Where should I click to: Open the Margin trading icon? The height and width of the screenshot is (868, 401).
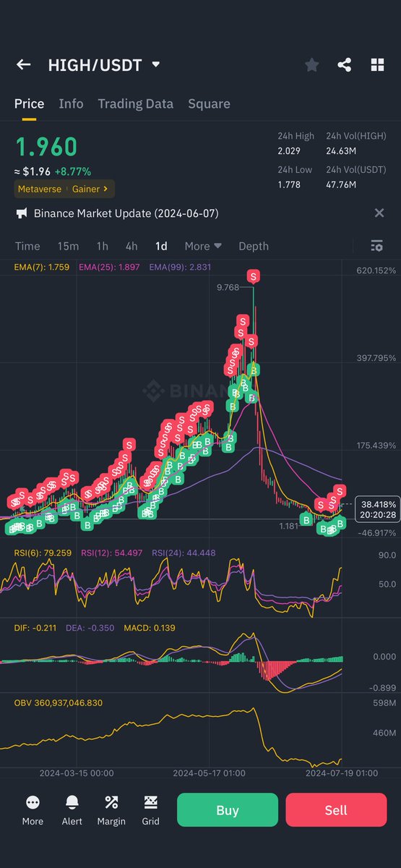[x=111, y=802]
